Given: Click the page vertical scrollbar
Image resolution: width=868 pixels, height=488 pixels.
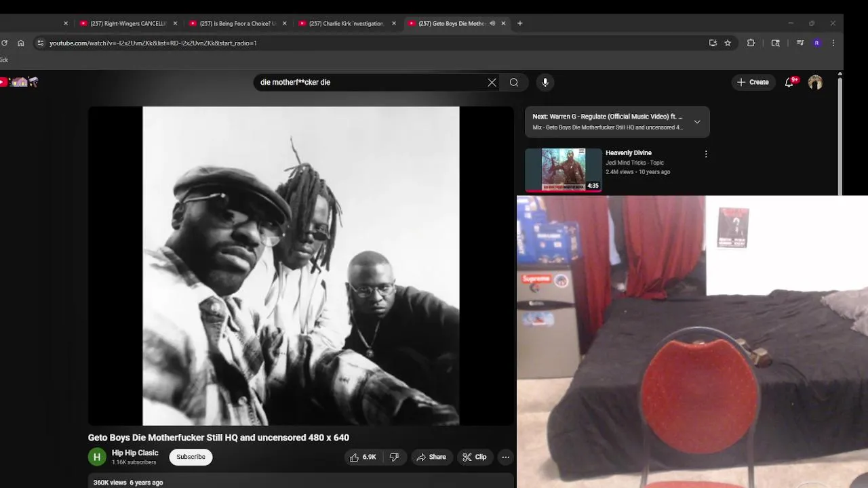Looking at the screenshot, I should pyautogui.click(x=840, y=136).
